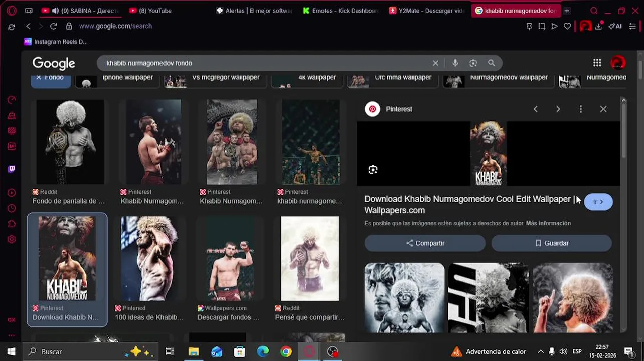Screen dimensions: 644x361
Task: Open the history clock icon in sidebar
Action: pos(12,208)
